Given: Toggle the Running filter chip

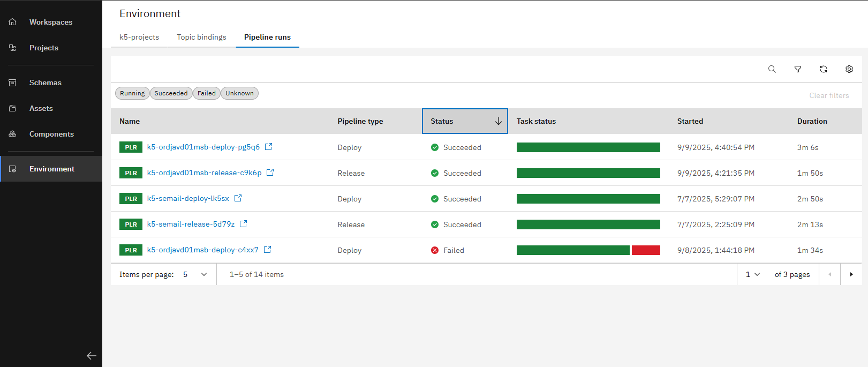Looking at the screenshot, I should pyautogui.click(x=132, y=93).
